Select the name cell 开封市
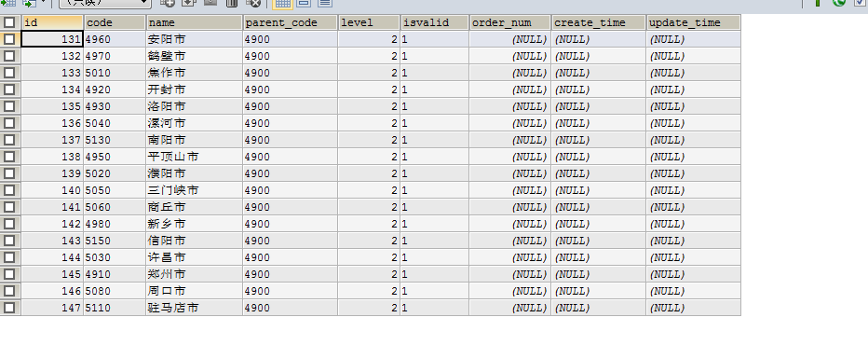This screenshot has height=345, width=868. click(x=195, y=90)
